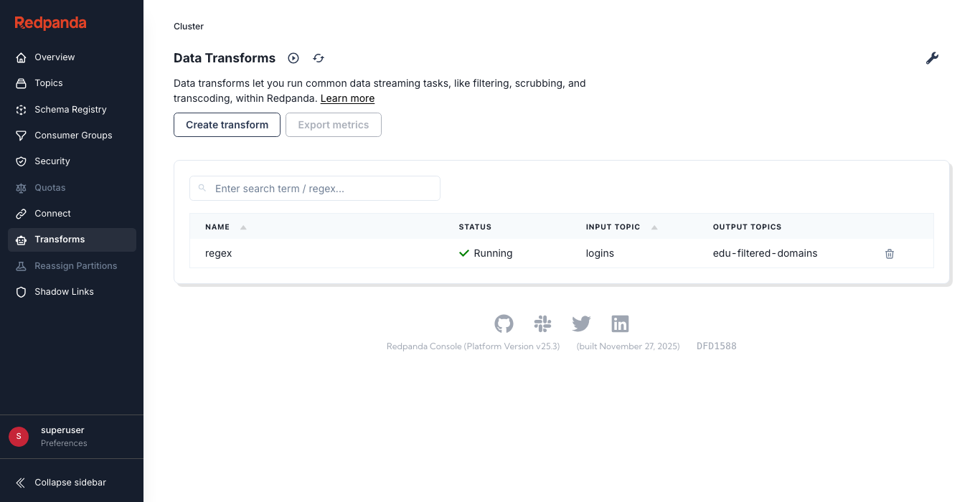Image resolution: width=980 pixels, height=502 pixels.
Task: Delete the regex transform via trash icon
Action: 890,254
